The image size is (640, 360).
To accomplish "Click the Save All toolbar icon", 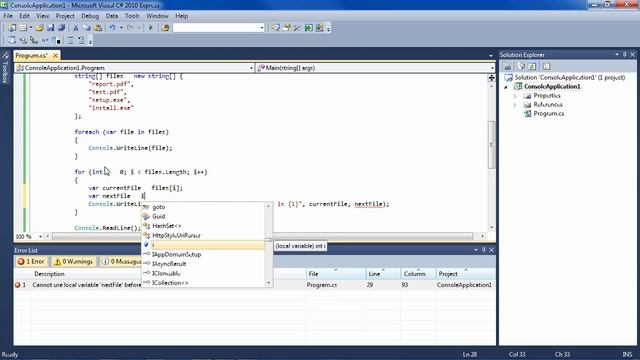I will tap(61, 28).
